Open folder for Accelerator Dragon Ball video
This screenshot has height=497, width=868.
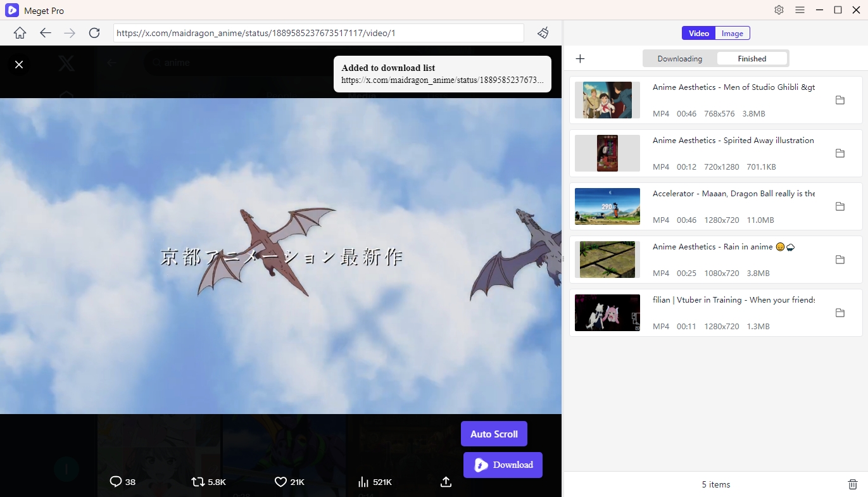840,206
